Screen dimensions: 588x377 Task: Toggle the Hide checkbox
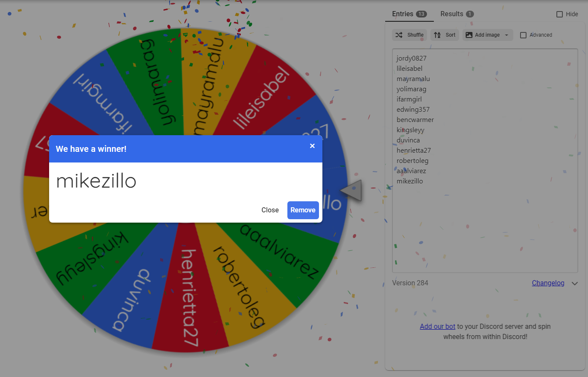(559, 14)
